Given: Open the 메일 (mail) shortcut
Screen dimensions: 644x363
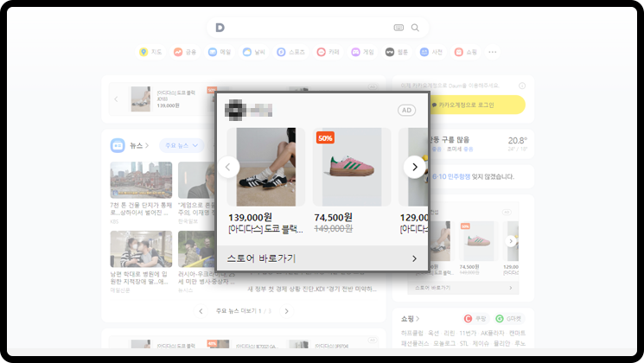Looking at the screenshot, I should (220, 52).
